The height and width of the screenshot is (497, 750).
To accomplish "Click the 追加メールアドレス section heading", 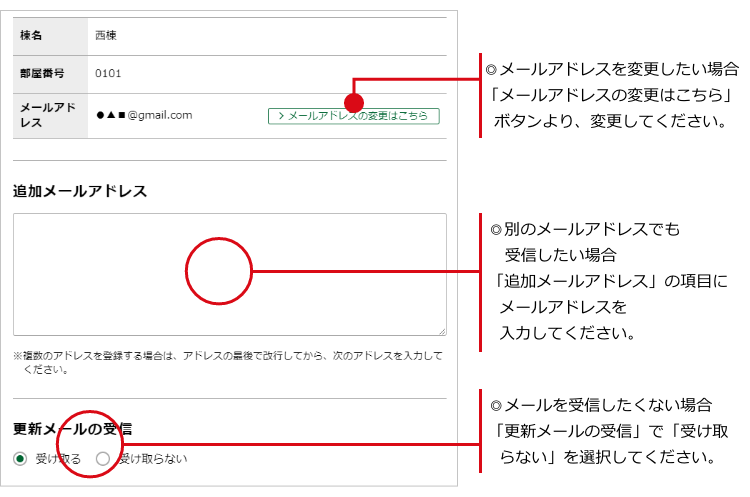I will tap(80, 191).
